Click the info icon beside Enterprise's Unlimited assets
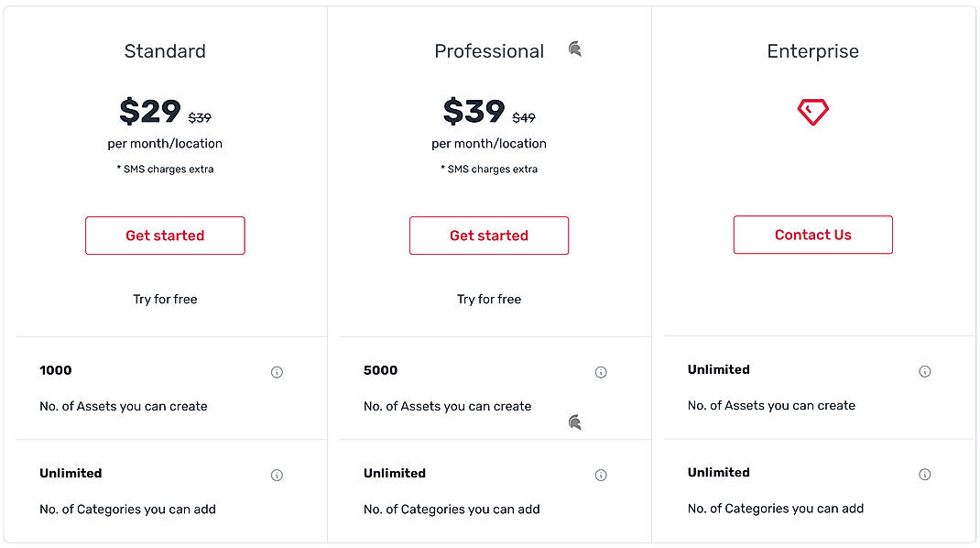Viewport: 980px width, 548px height. click(x=924, y=370)
